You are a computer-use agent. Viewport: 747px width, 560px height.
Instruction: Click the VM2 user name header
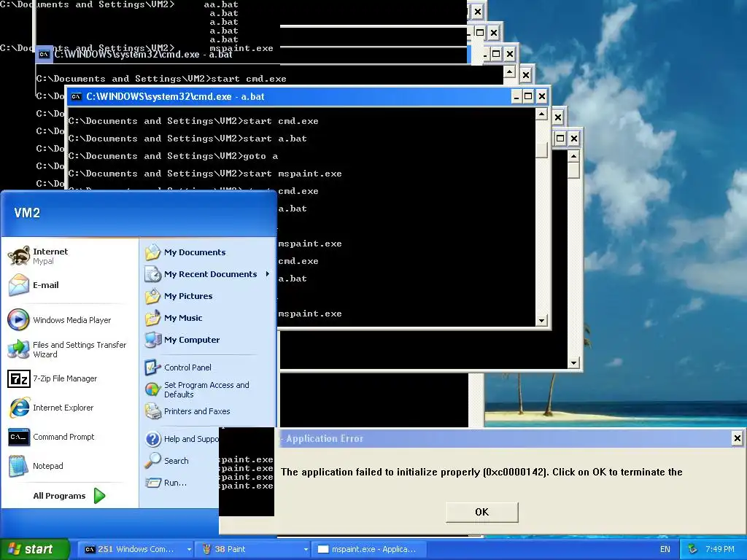tap(27, 213)
